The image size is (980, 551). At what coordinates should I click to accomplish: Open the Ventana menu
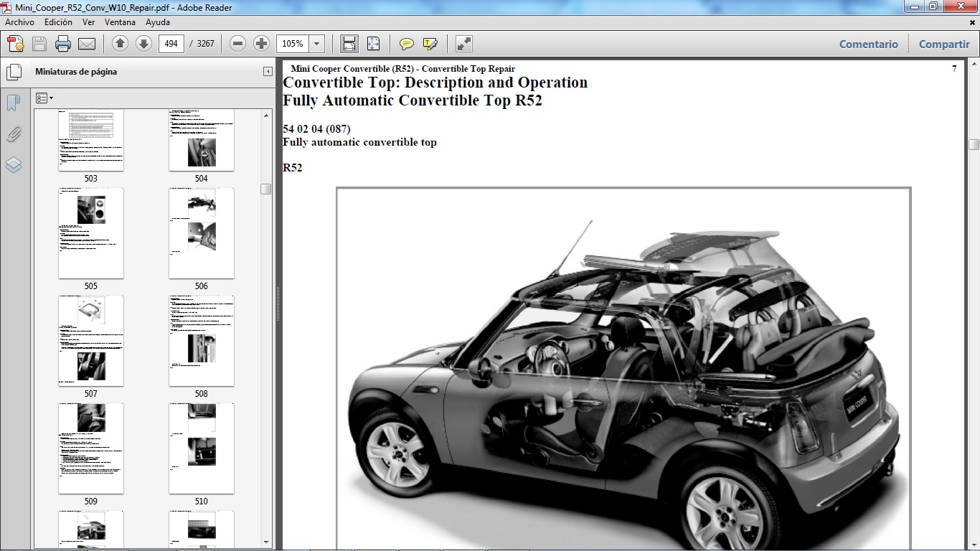[x=120, y=22]
